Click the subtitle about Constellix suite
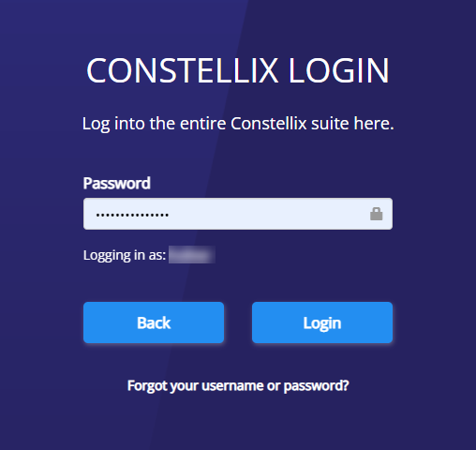This screenshot has height=450, width=476. 238,124
